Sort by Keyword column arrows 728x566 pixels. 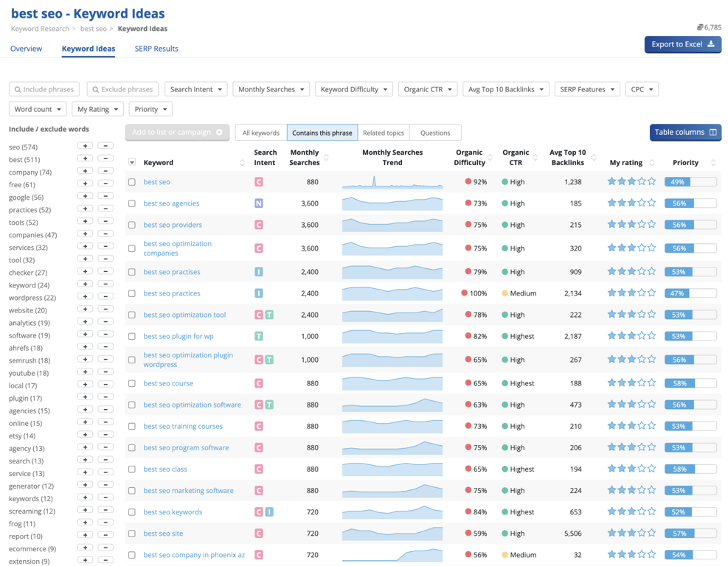click(x=242, y=162)
